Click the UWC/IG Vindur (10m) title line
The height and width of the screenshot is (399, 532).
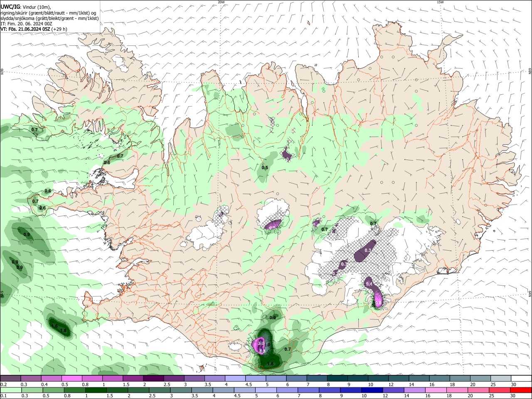click(26, 7)
